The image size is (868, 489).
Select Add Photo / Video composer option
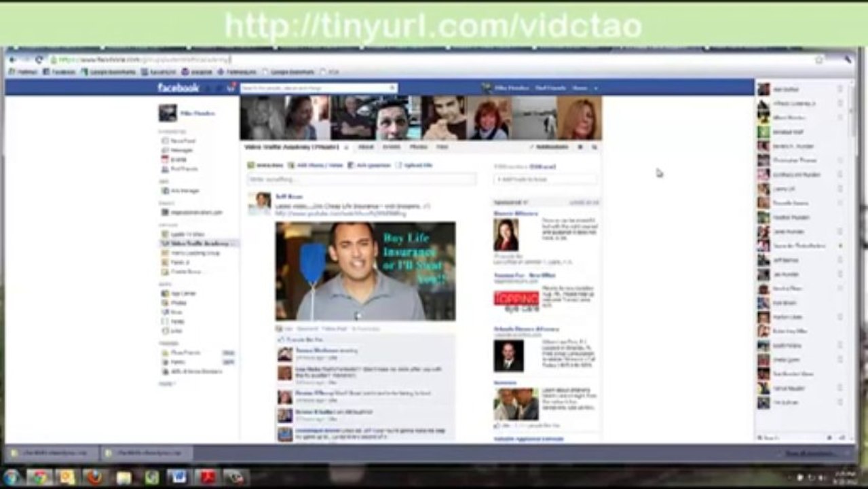(315, 165)
